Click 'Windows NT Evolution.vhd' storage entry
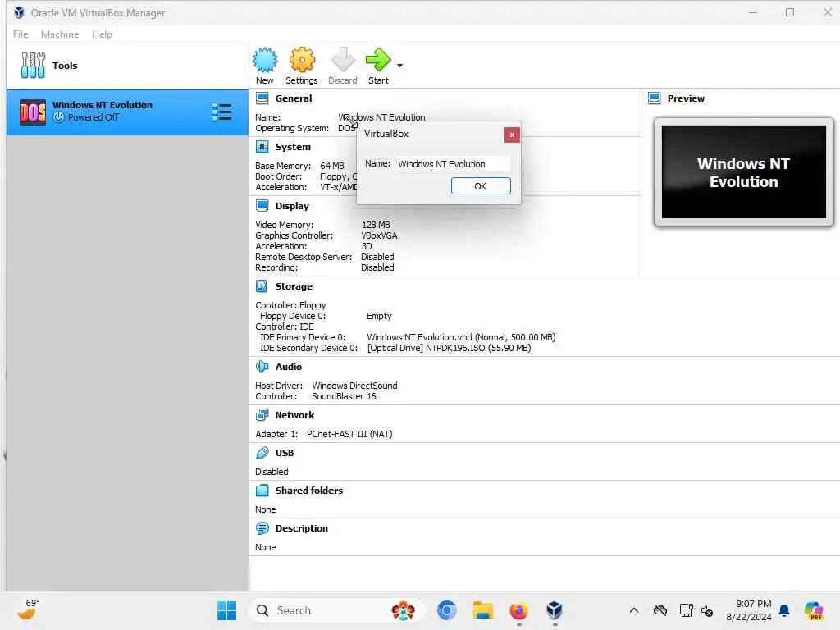Viewport: 840px width, 630px height. 461,337
